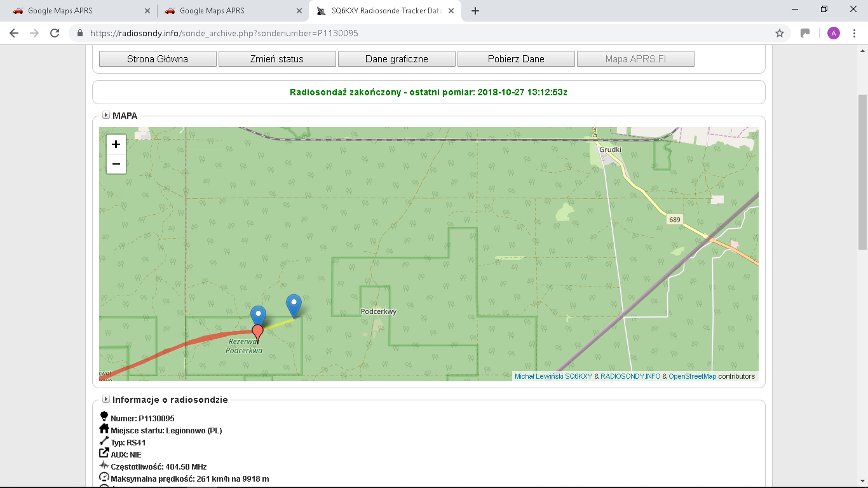The height and width of the screenshot is (488, 868).
Task: Click the Radiosondaż zakończony status text
Action: click(428, 92)
